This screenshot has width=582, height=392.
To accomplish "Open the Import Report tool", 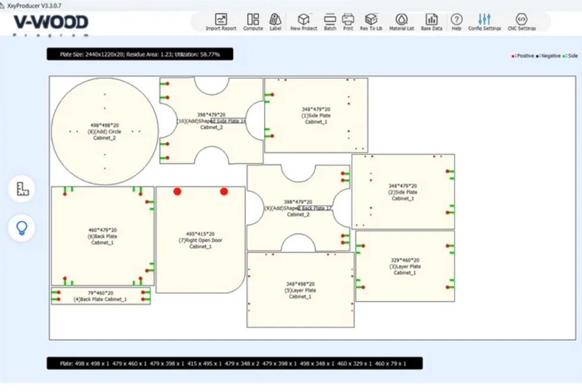I will click(x=221, y=21).
